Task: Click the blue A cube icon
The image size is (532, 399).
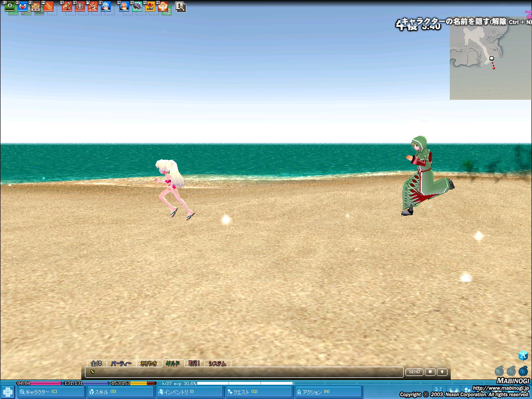Action: [x=523, y=356]
